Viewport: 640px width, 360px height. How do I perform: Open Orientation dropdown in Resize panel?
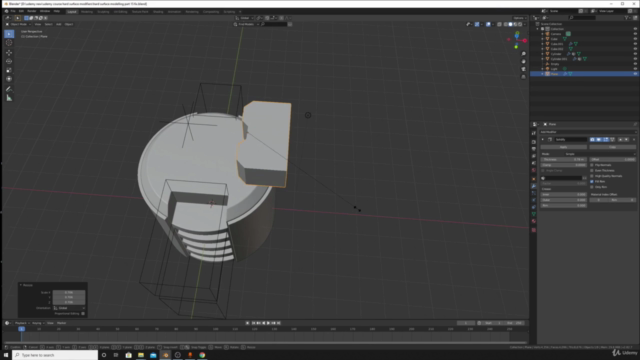point(69,308)
